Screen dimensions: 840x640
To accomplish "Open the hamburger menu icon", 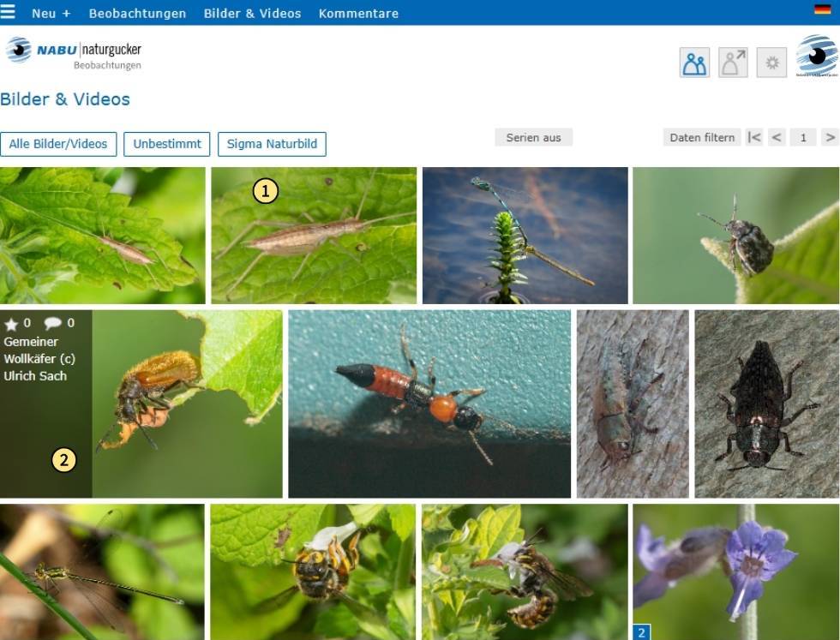I will coord(8,12).
